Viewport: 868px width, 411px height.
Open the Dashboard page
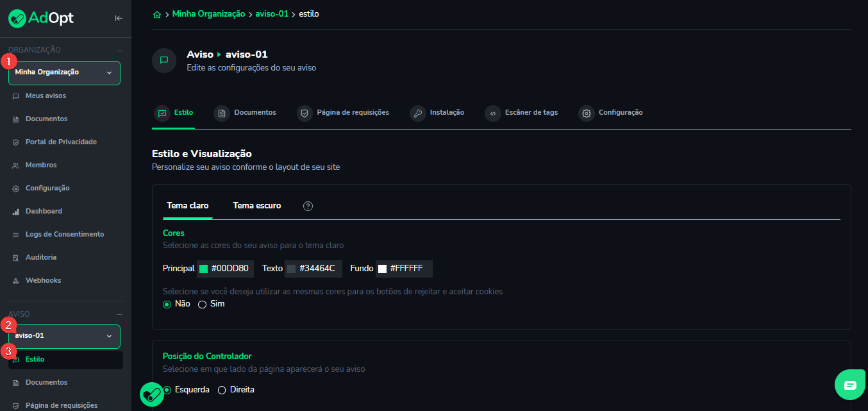(44, 212)
